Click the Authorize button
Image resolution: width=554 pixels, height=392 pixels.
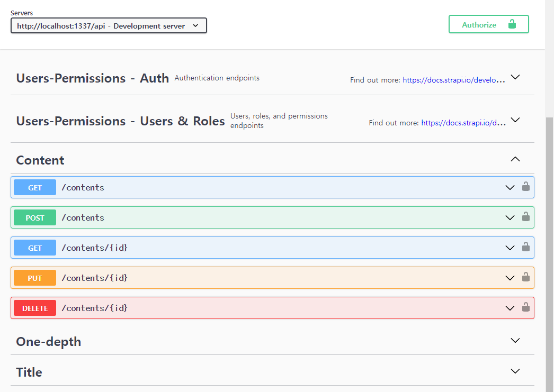489,24
